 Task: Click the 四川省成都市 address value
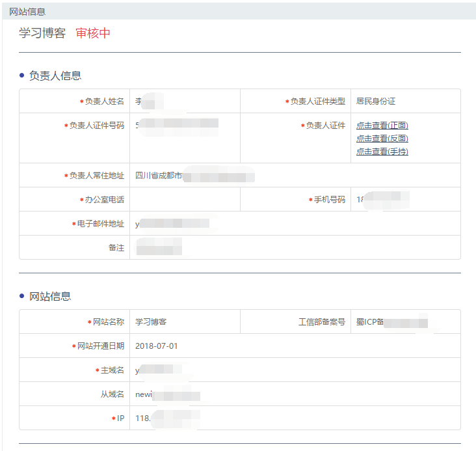(x=159, y=176)
